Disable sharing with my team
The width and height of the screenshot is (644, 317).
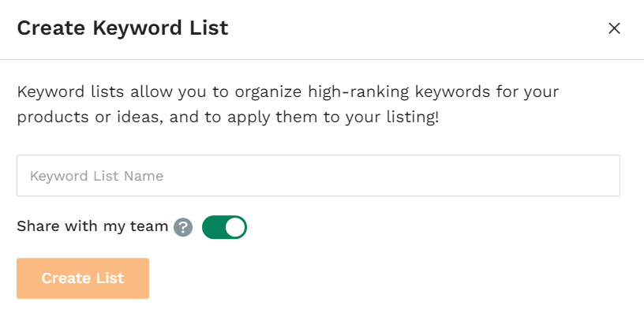(x=224, y=227)
